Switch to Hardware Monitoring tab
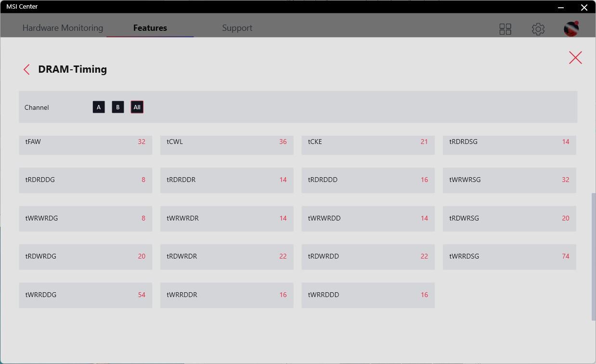 pyautogui.click(x=63, y=28)
